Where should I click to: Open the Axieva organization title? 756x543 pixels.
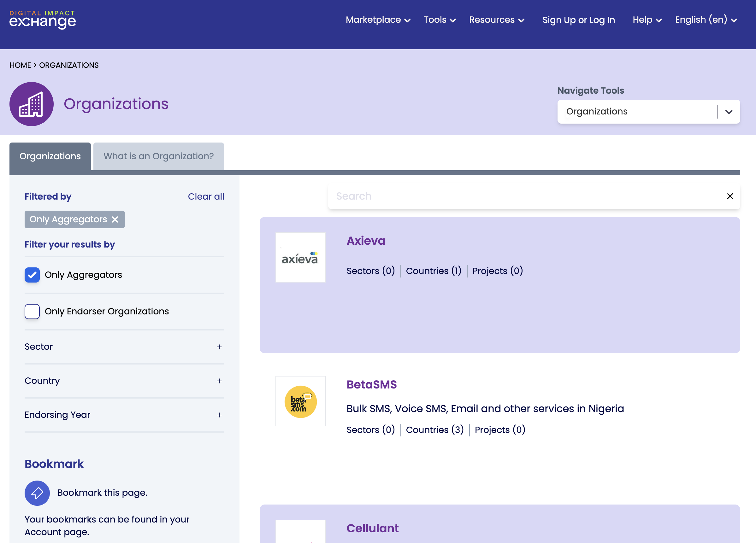[x=366, y=241]
